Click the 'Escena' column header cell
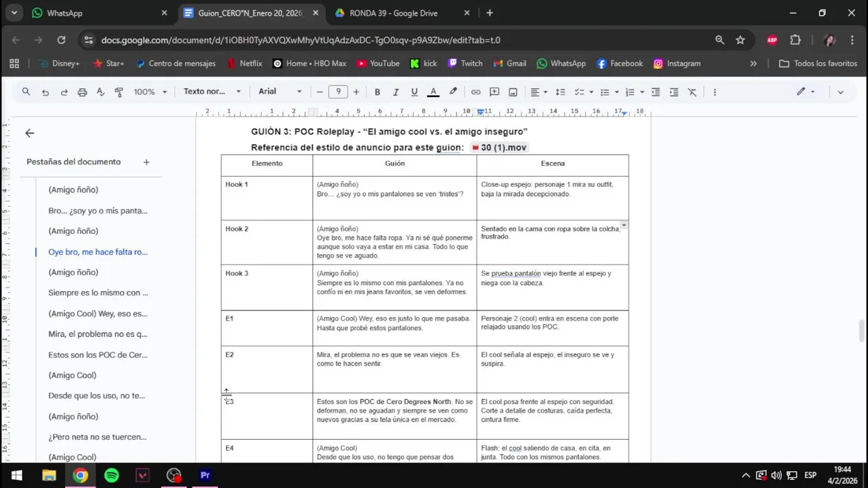Screen dimensions: 868x488 553,165
